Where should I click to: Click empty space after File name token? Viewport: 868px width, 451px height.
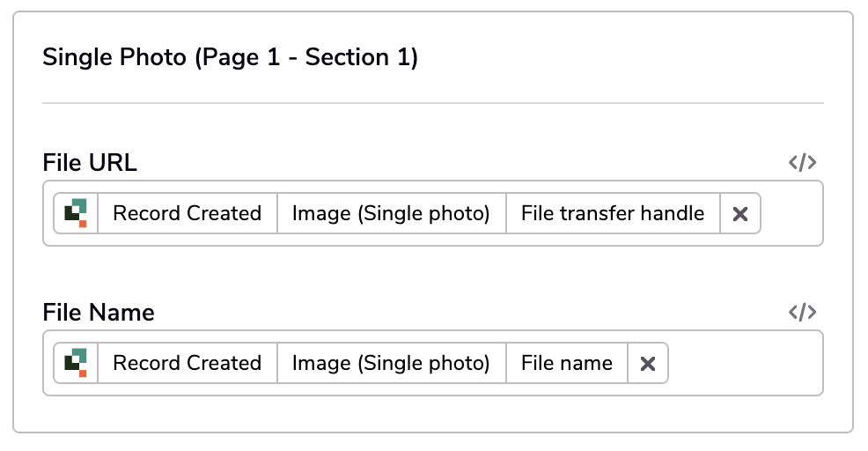click(745, 364)
